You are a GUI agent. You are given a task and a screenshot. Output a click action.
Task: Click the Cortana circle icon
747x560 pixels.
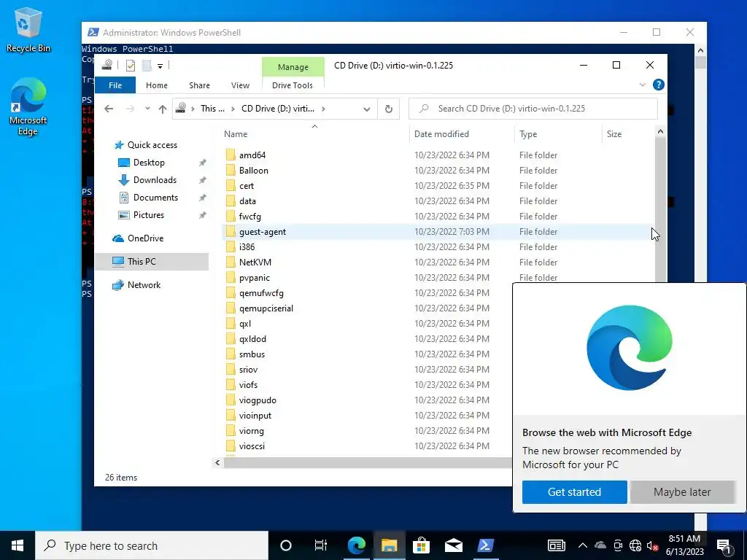click(x=285, y=545)
